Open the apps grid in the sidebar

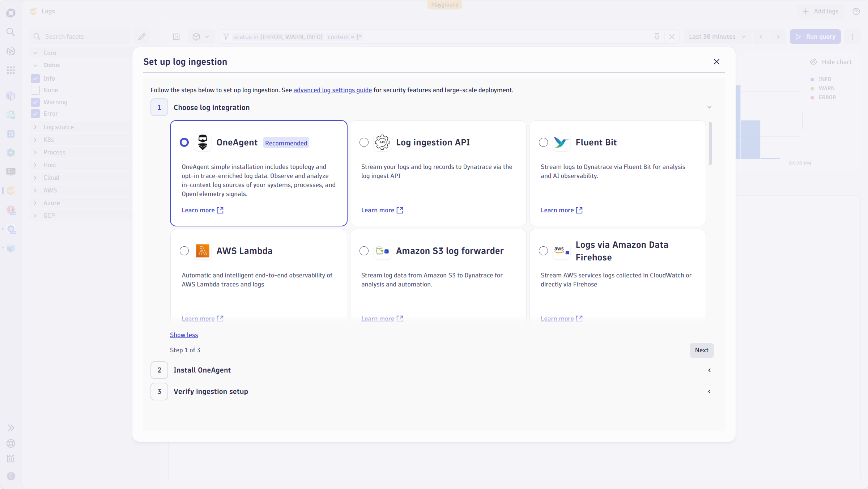[x=11, y=70]
